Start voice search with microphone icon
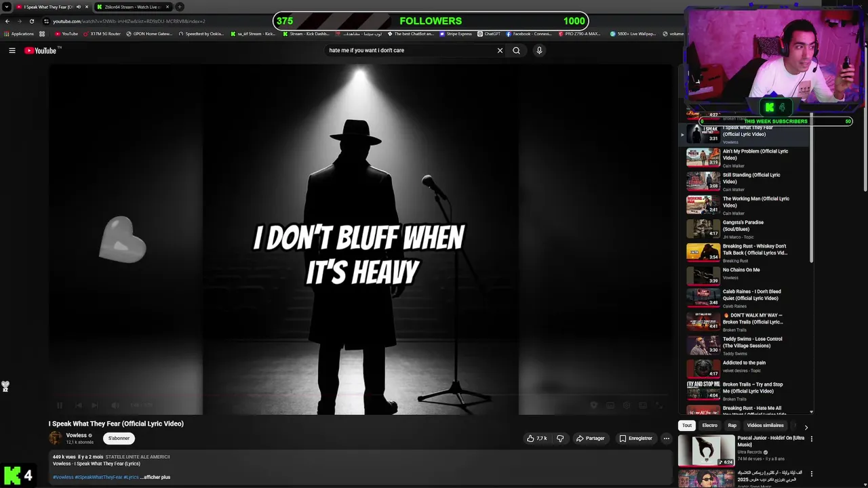Image resolution: width=868 pixels, height=488 pixels. click(539, 50)
